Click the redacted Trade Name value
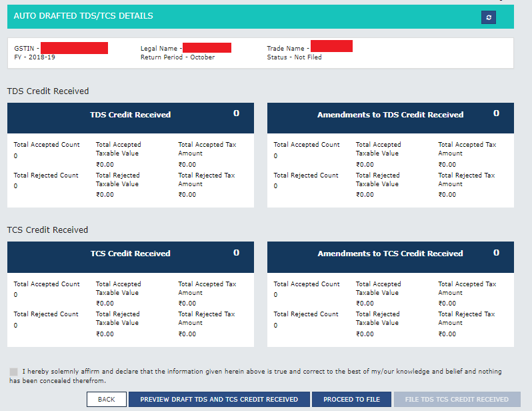This screenshot has width=532, height=411. pos(331,47)
